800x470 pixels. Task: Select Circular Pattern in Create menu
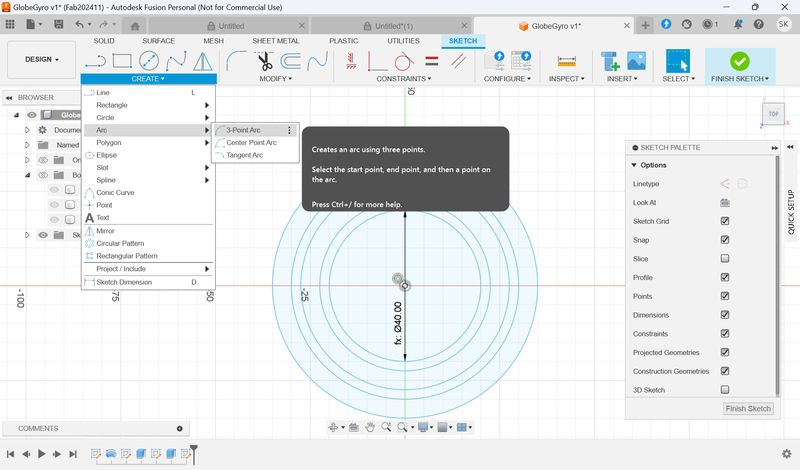pos(120,243)
